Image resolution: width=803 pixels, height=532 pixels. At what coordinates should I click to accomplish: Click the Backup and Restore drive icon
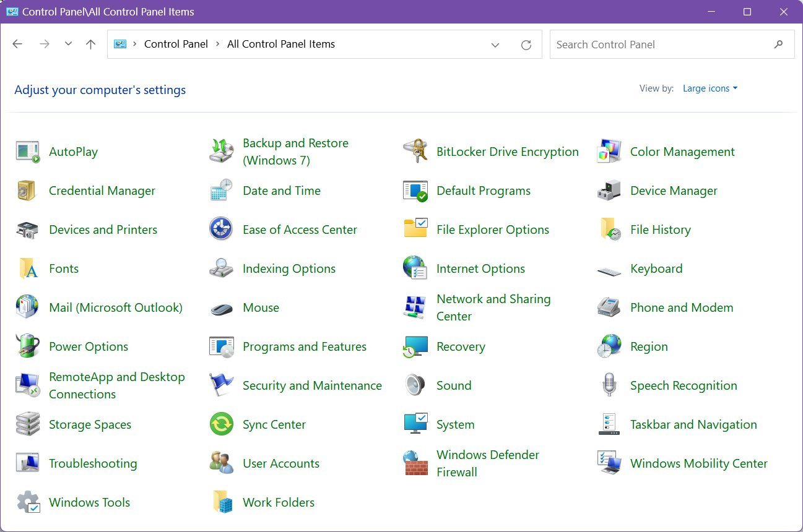222,152
